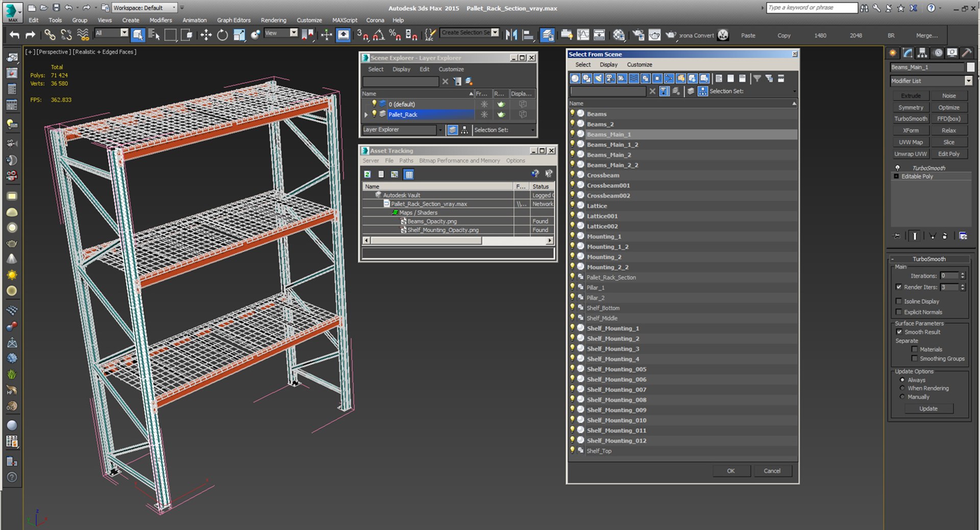Click Sort by Layer icon in Select From Scene
This screenshot has height=530, width=980.
691,91
